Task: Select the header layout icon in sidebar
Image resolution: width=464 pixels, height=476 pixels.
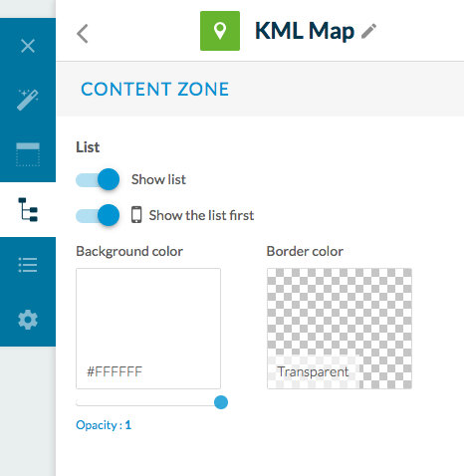Action: pyautogui.click(x=28, y=154)
